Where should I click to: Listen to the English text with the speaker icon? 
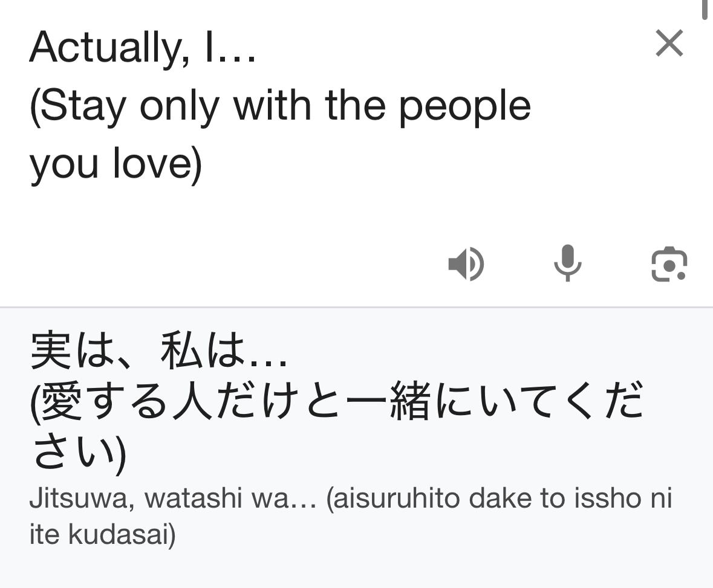tap(466, 264)
